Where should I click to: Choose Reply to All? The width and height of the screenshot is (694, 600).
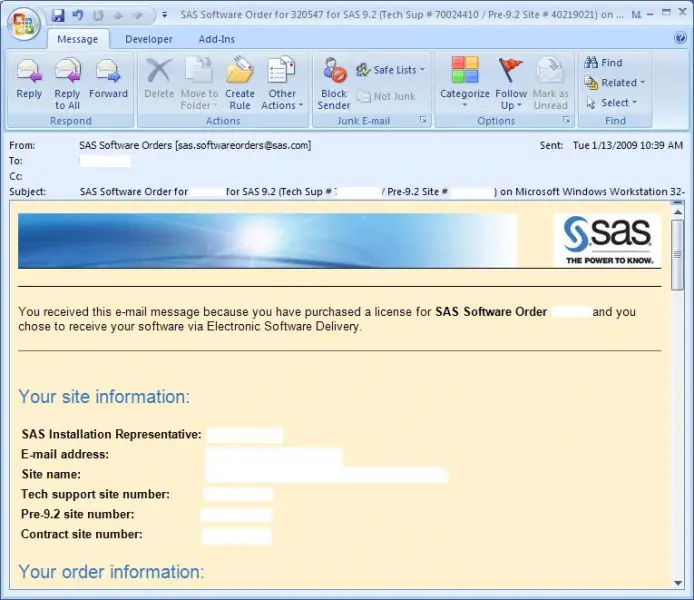click(x=67, y=84)
